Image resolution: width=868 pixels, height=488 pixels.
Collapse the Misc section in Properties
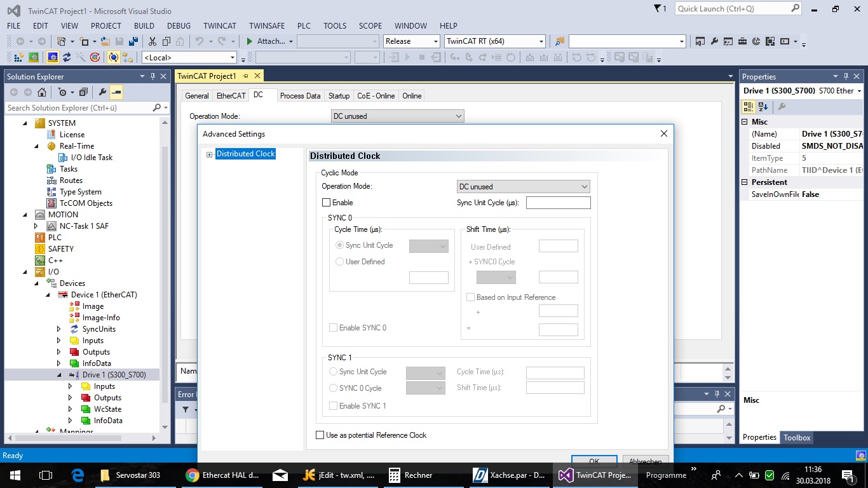(745, 122)
